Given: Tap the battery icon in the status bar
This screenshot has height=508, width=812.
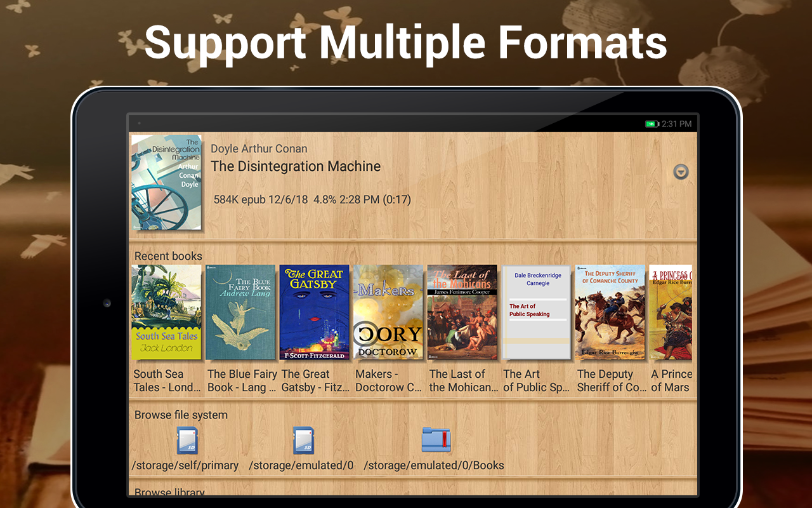Looking at the screenshot, I should 652,124.
